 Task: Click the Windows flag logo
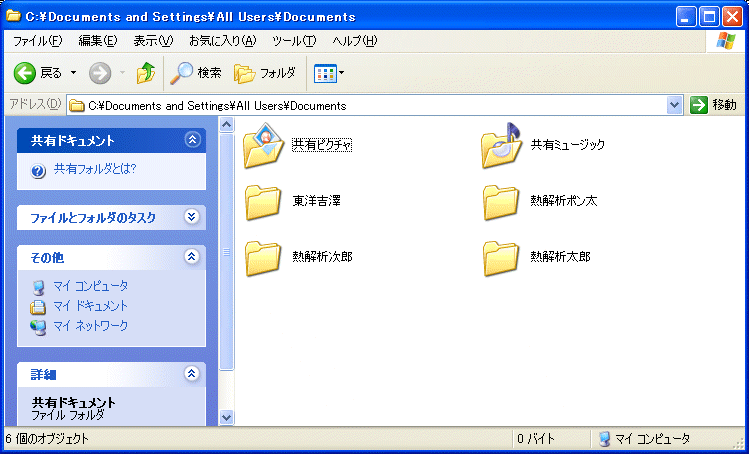(726, 41)
